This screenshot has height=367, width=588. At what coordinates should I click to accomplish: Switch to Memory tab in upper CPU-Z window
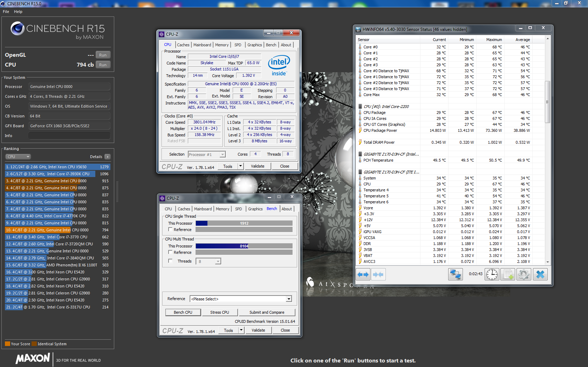coord(222,45)
